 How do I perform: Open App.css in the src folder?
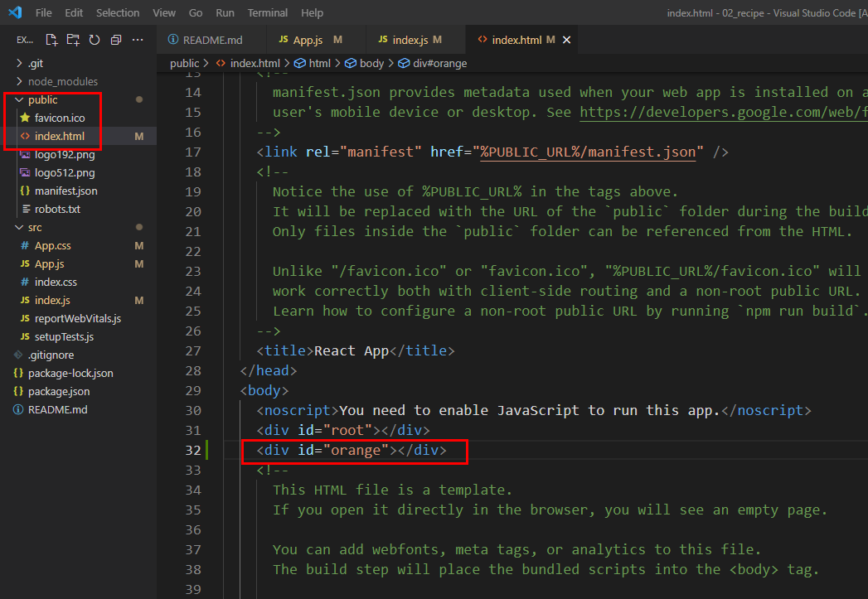78,245
